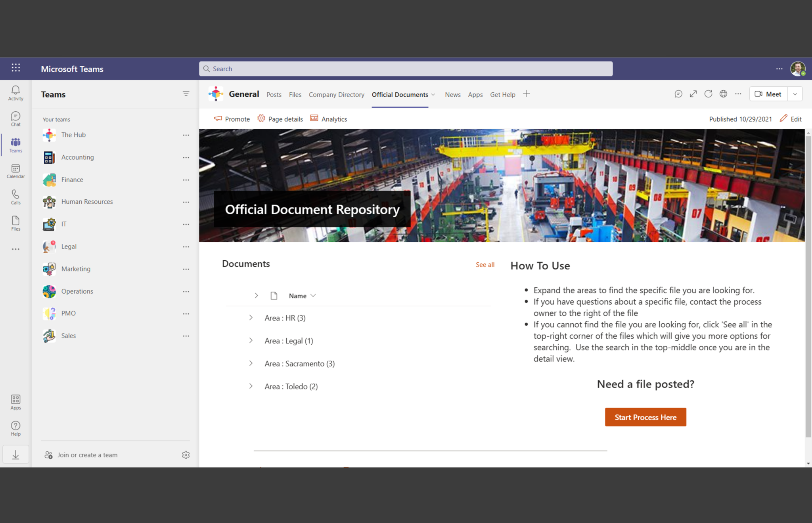Viewport: 812px width, 523px height.
Task: Open the Posts tab of General channel
Action: [x=274, y=95]
